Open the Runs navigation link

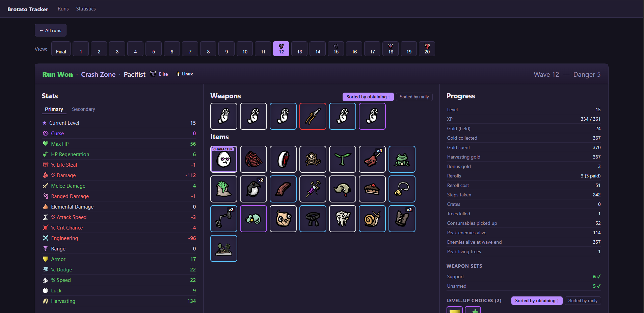pyautogui.click(x=63, y=9)
